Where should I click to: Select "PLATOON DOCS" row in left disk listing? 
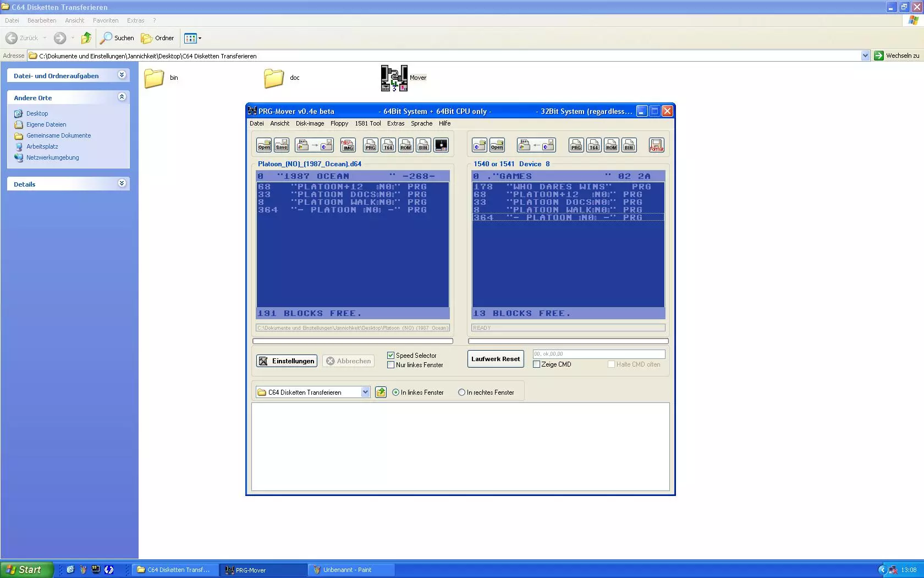(x=353, y=194)
